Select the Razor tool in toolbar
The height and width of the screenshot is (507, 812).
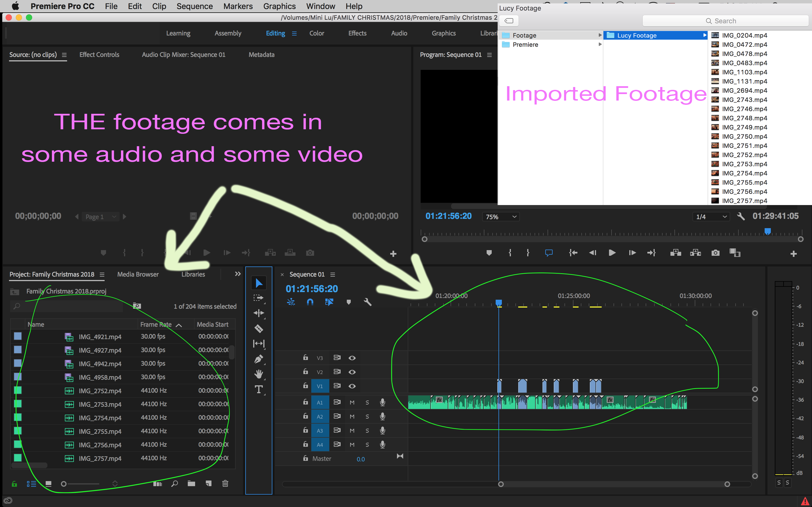click(x=260, y=328)
